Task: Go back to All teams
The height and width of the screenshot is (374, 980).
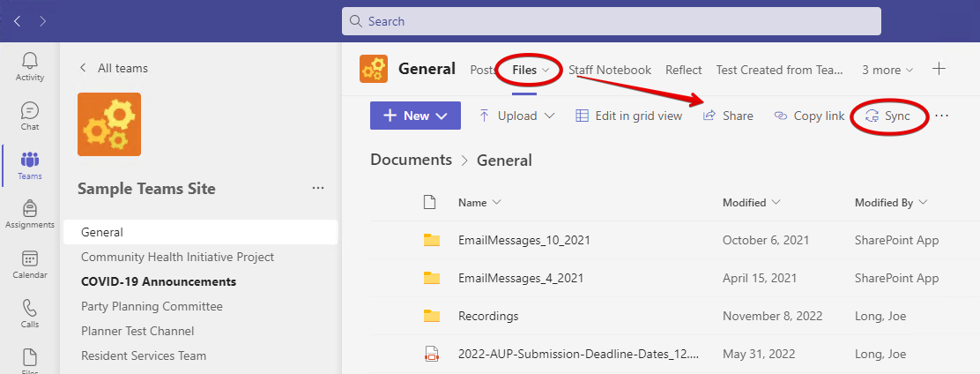Action: coord(114,68)
